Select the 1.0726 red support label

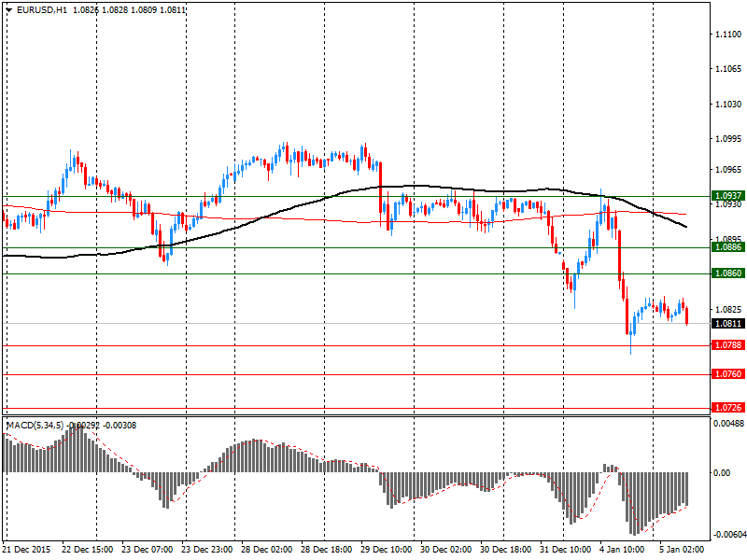[728, 408]
